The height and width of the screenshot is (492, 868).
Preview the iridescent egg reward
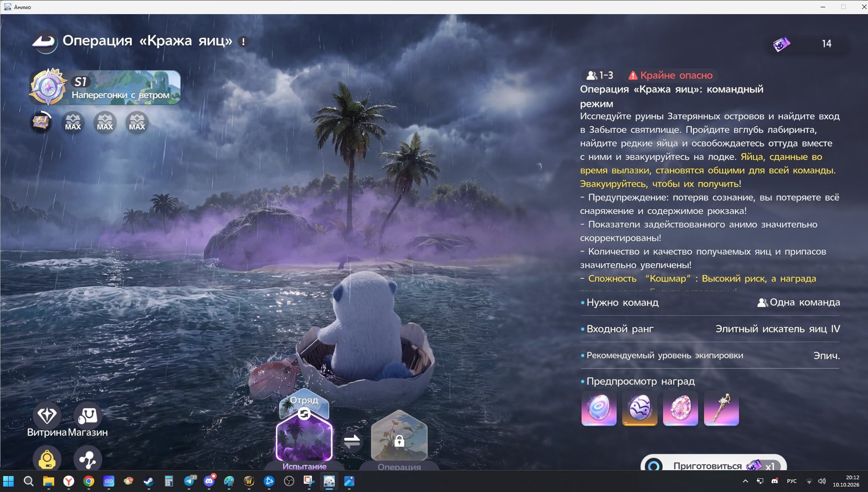pos(599,408)
